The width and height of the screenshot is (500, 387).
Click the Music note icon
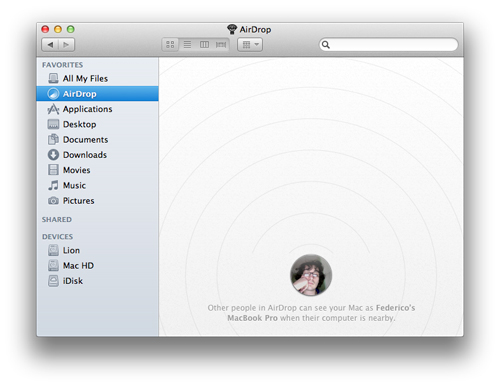pos(53,185)
